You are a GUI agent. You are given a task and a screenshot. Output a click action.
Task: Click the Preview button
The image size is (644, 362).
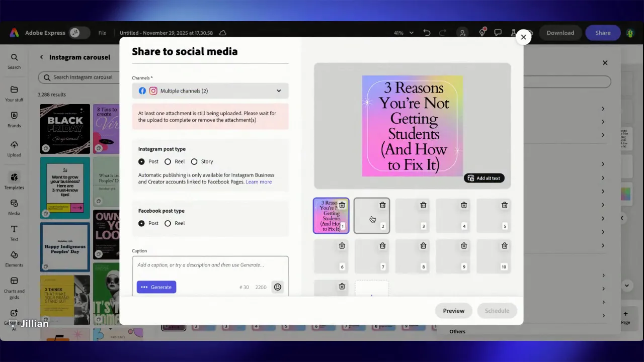click(453, 310)
